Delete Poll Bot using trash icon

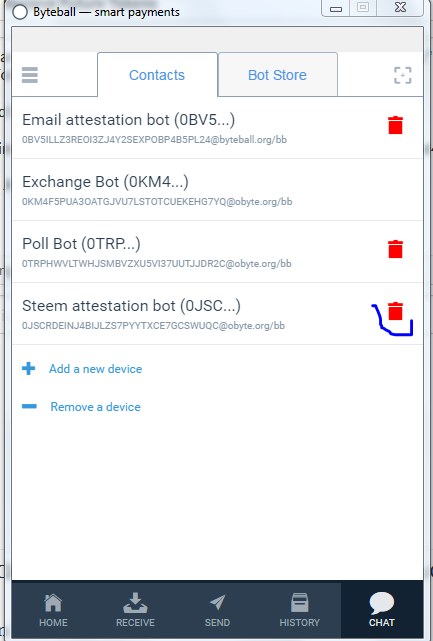(395, 249)
